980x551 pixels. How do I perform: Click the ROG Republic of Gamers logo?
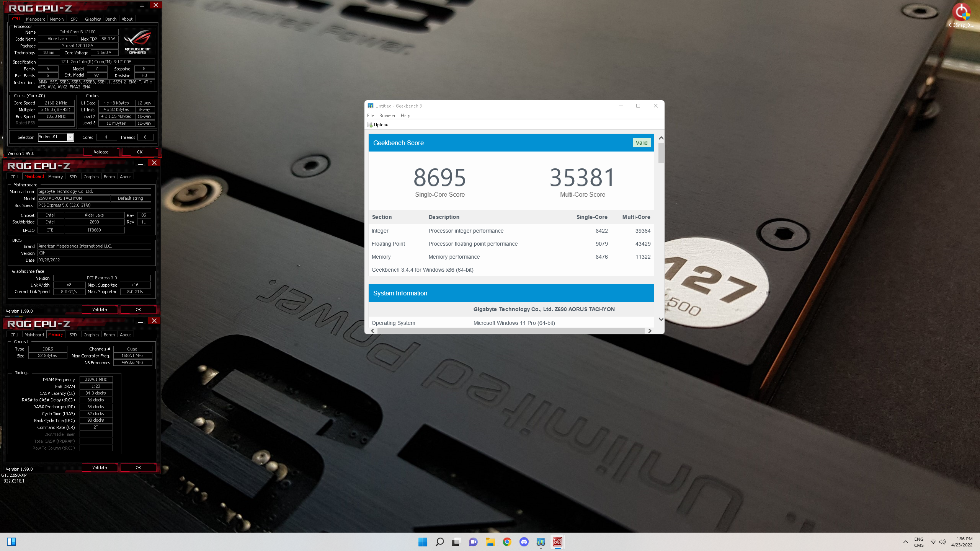137,42
